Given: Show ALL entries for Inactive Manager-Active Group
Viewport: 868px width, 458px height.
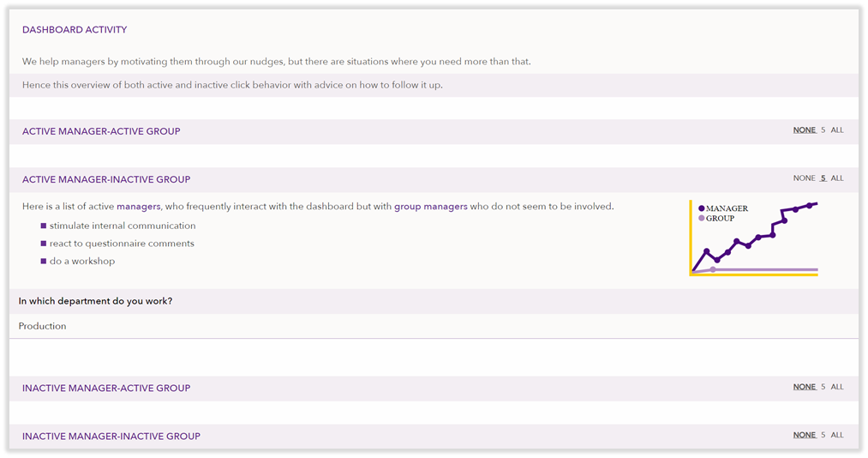Looking at the screenshot, I should 837,387.
